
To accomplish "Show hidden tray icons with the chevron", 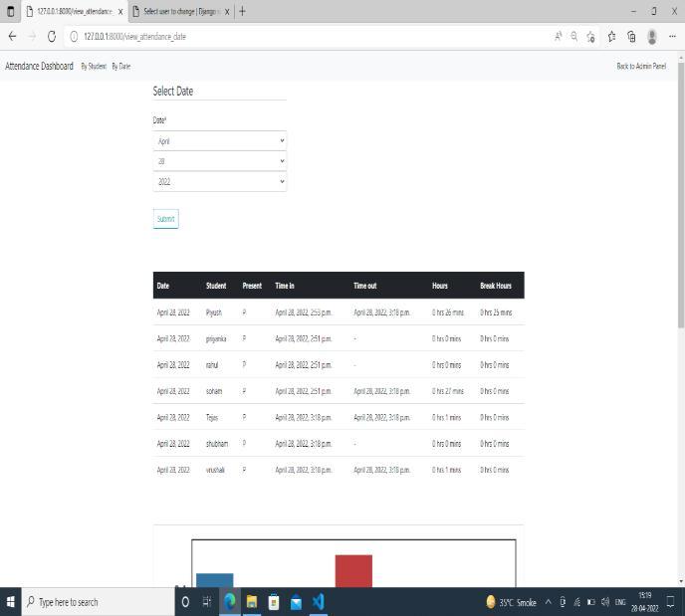I will [x=548, y=602].
